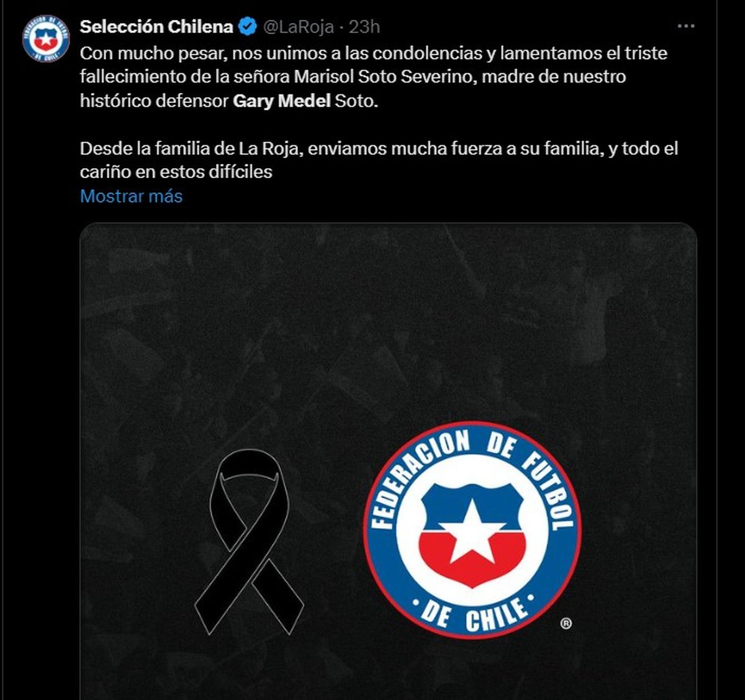This screenshot has width=745, height=700.
Task: Open the "Selección Chilena" display name link
Action: click(156, 27)
